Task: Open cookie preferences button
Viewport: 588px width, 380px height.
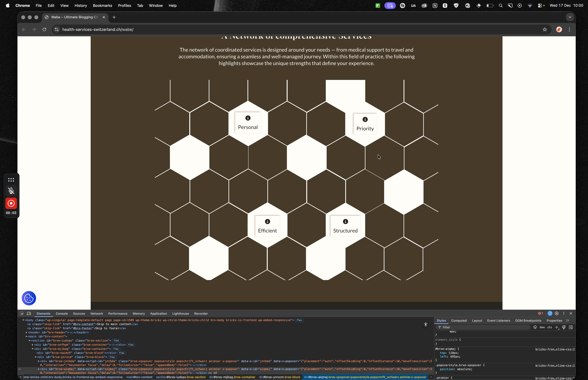Action: [x=29, y=298]
